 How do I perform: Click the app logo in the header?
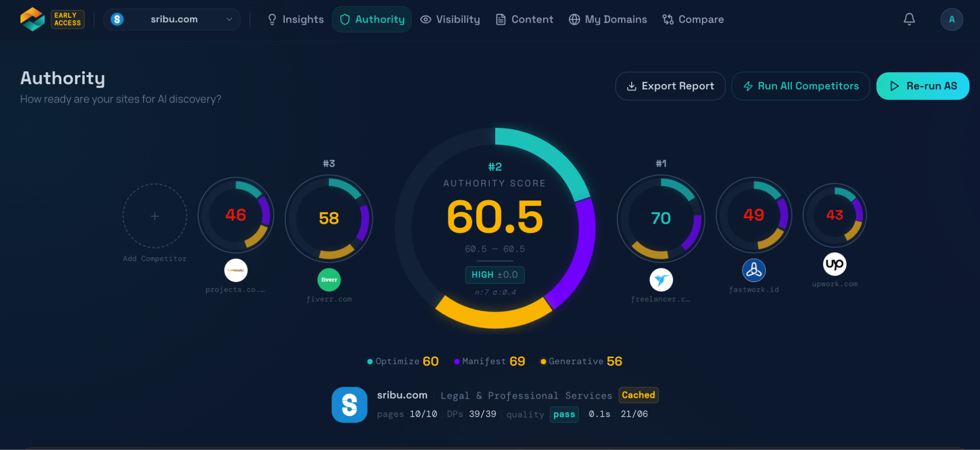pos(33,19)
